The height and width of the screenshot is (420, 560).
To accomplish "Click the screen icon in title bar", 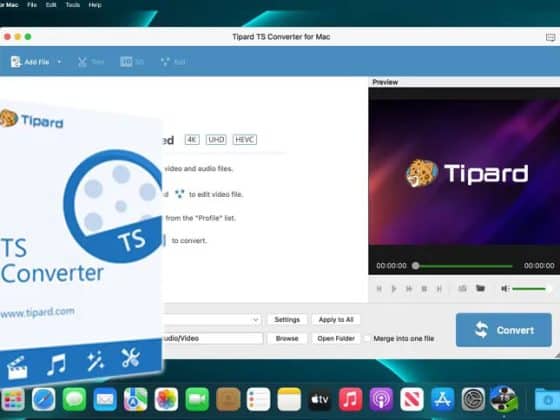I will click(x=550, y=37).
